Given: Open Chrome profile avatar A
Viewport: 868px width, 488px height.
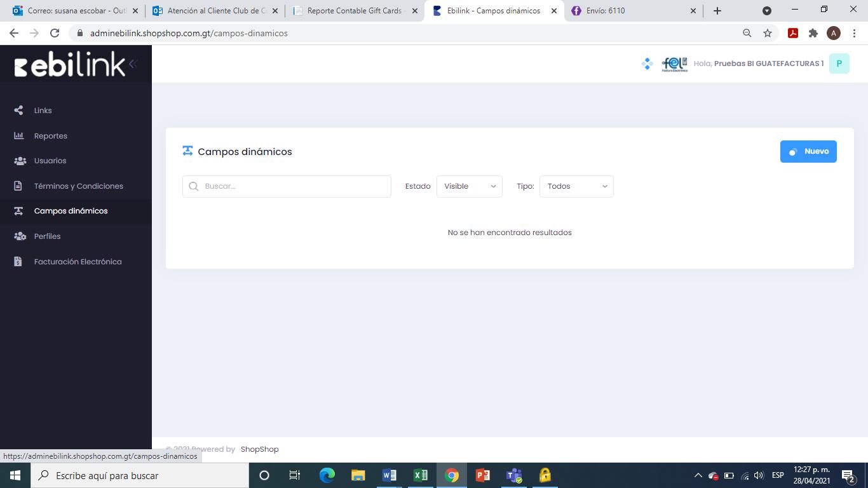Looking at the screenshot, I should (x=834, y=33).
